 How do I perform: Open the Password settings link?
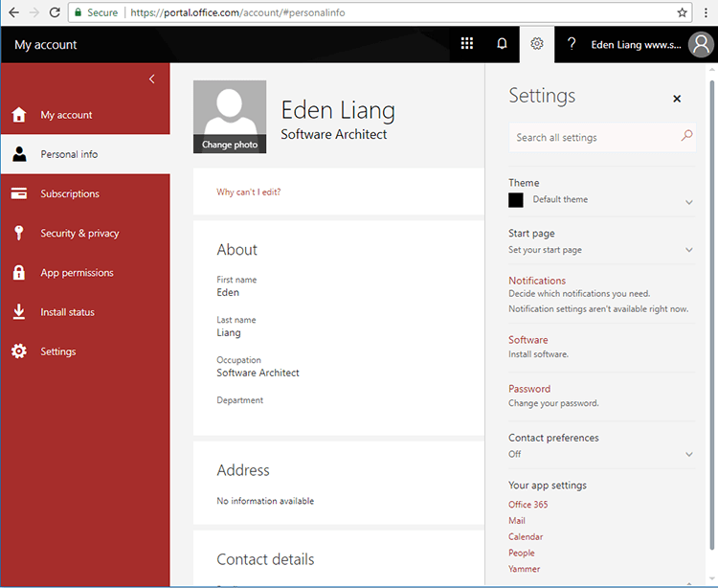529,389
